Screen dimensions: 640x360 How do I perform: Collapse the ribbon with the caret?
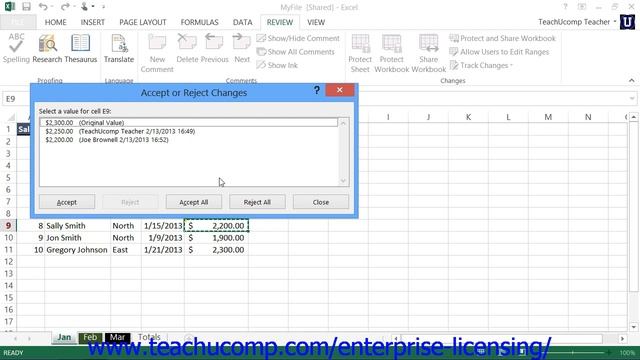(631, 80)
